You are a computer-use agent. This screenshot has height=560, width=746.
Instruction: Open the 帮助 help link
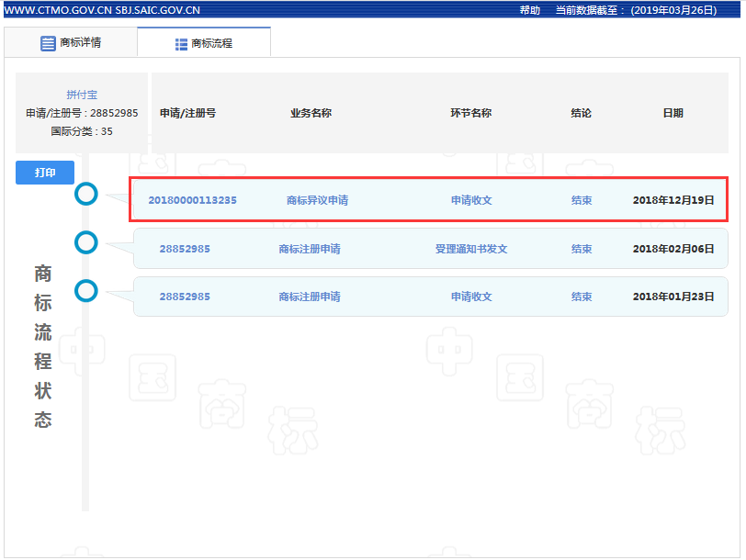529,10
